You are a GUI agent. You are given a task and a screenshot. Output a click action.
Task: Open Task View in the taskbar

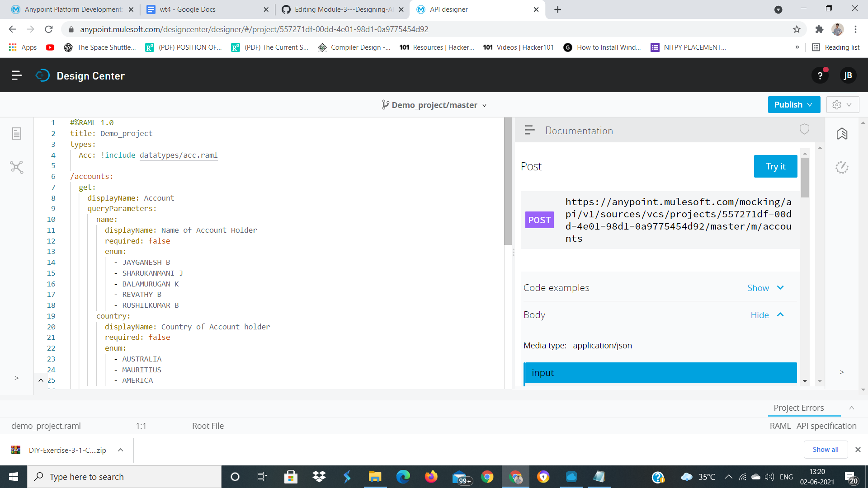(262, 477)
